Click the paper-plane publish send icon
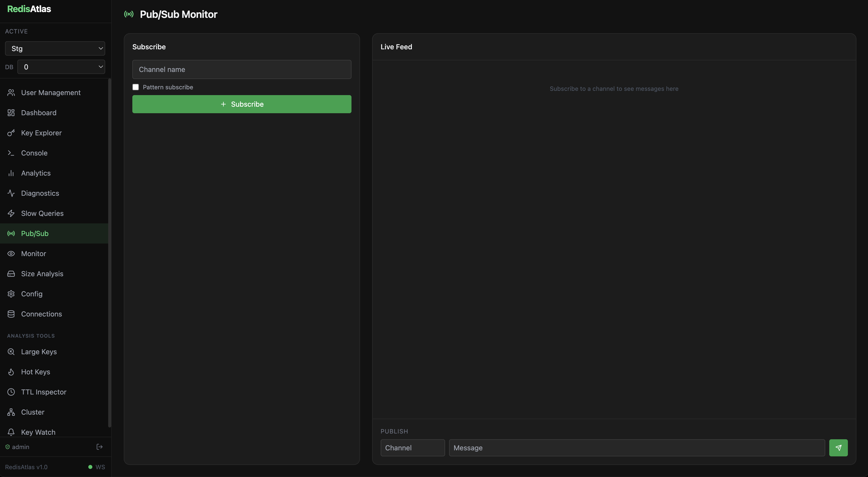868x477 pixels. [x=838, y=448]
